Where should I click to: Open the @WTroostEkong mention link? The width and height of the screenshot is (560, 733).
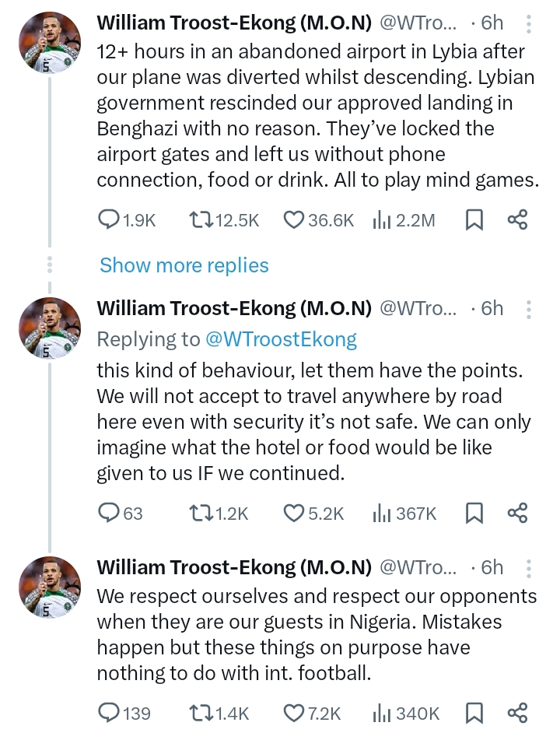[x=282, y=339]
